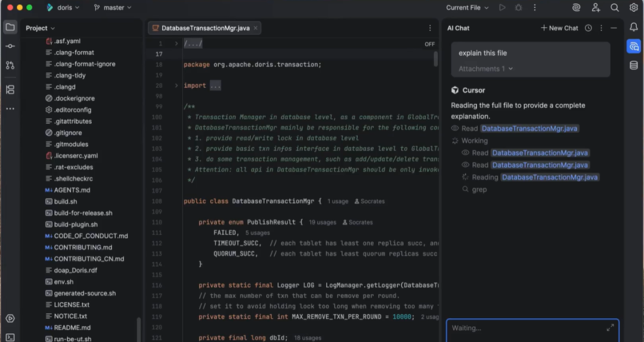
Task: Click the Run button in the top toolbar
Action: point(502,7)
